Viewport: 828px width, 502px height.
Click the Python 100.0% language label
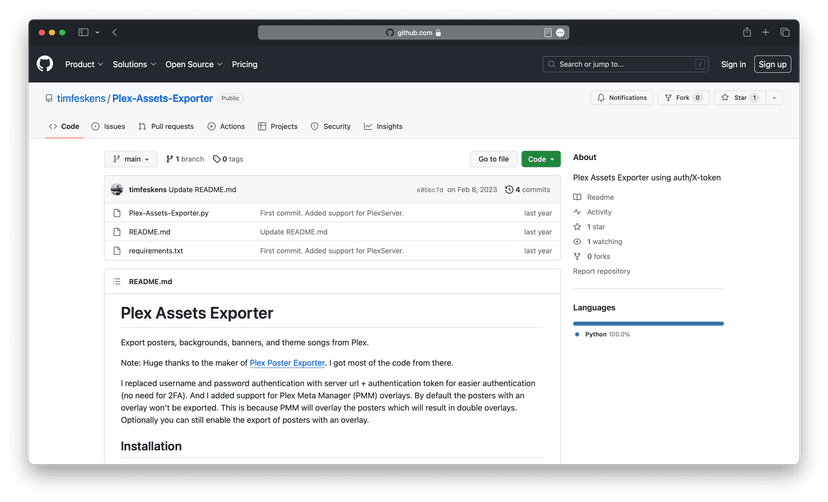point(607,334)
